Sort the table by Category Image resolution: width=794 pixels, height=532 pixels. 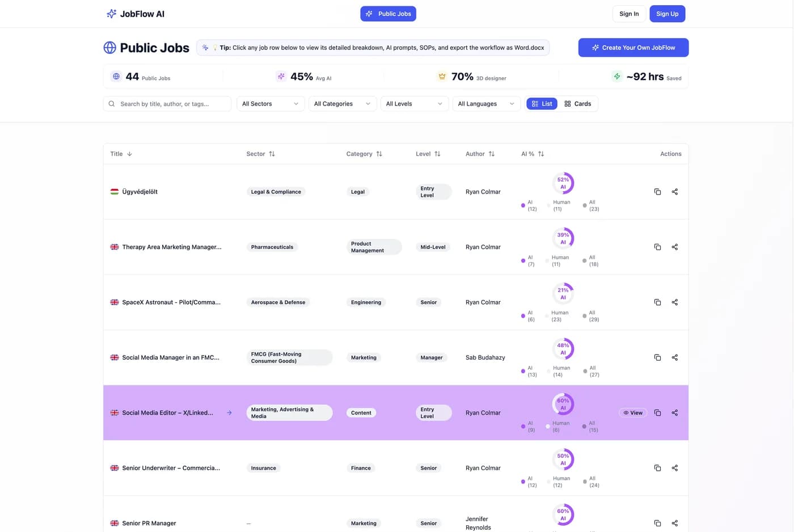364,154
